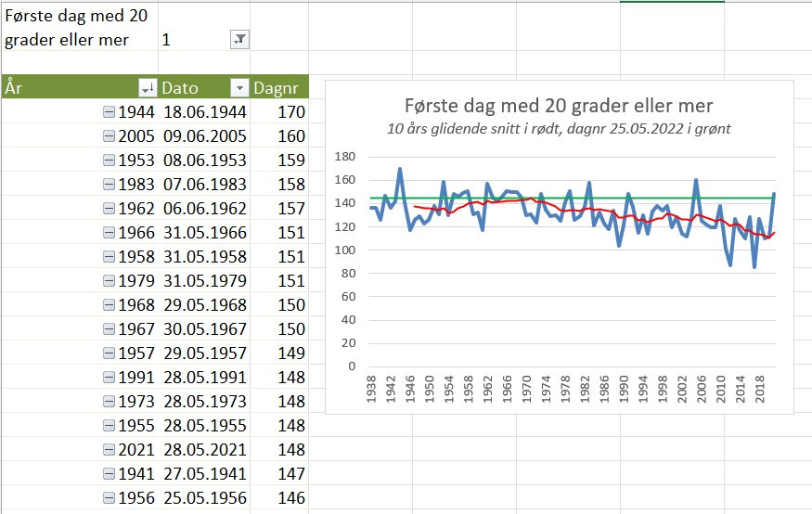Select the date cell 09.06.2005
Viewport: 812px width, 514px height.
pyautogui.click(x=204, y=136)
